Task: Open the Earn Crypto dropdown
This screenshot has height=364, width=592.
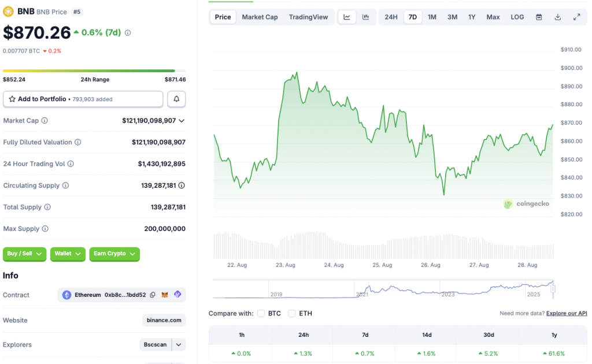Action: (x=114, y=254)
